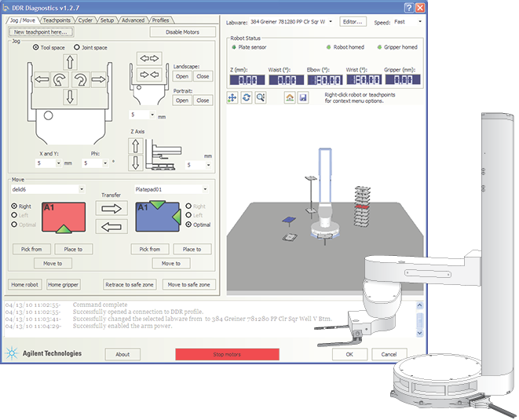Switch to the Advanced tab
The image size is (519, 420).
pos(133,20)
